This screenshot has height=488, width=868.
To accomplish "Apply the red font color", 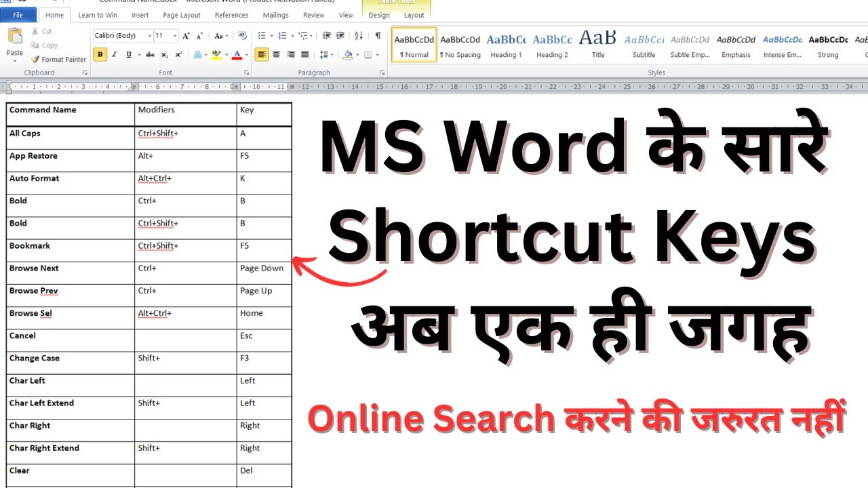I will point(237,55).
